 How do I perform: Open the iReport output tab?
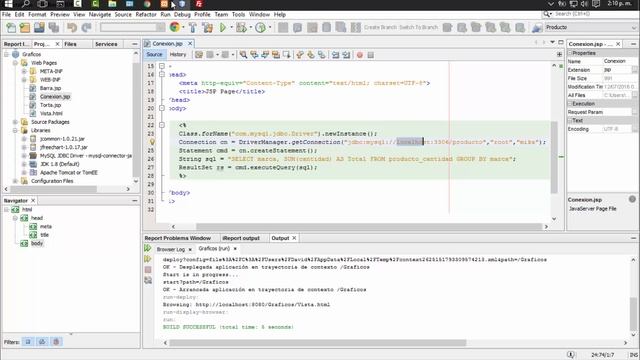click(241, 238)
